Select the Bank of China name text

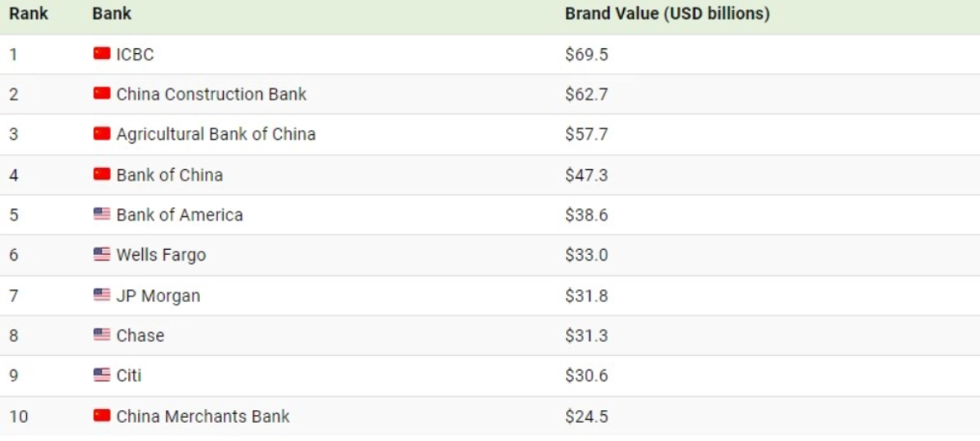tap(169, 175)
